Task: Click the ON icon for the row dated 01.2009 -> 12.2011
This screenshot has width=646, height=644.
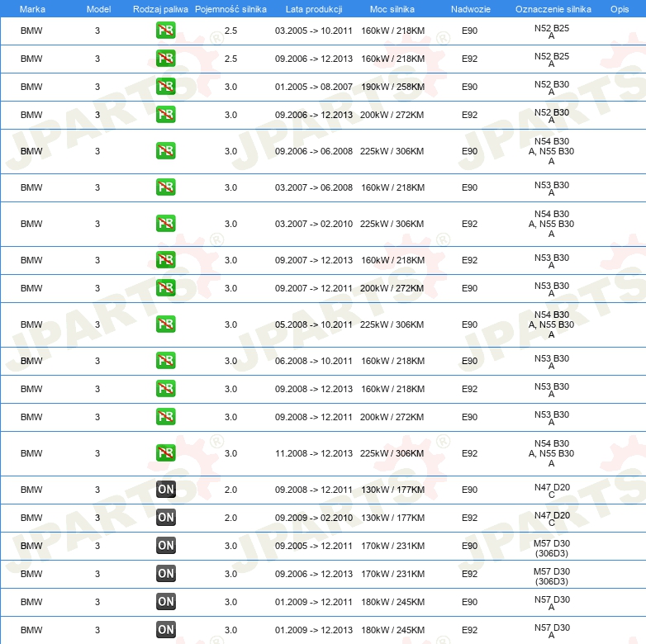Action: [x=165, y=602]
